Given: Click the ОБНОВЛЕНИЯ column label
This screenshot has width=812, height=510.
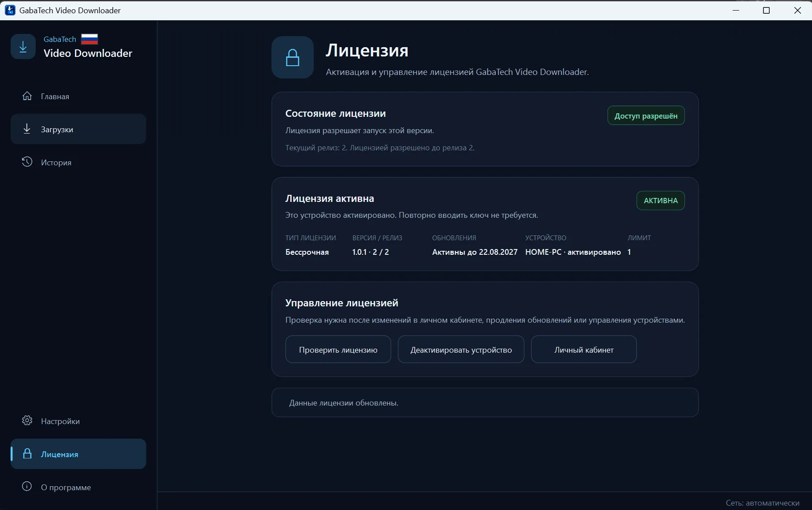Looking at the screenshot, I should point(454,238).
